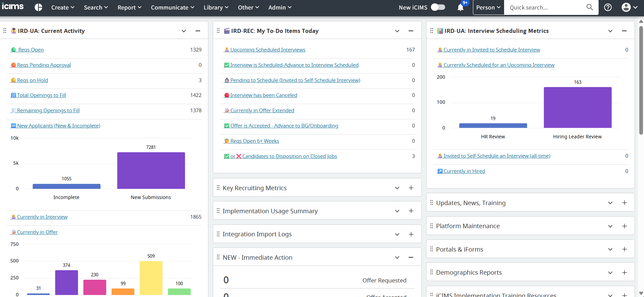The height and width of the screenshot is (297, 644).
Task: Click drag handle of Interview Scheduling Metrics
Action: (x=432, y=31)
